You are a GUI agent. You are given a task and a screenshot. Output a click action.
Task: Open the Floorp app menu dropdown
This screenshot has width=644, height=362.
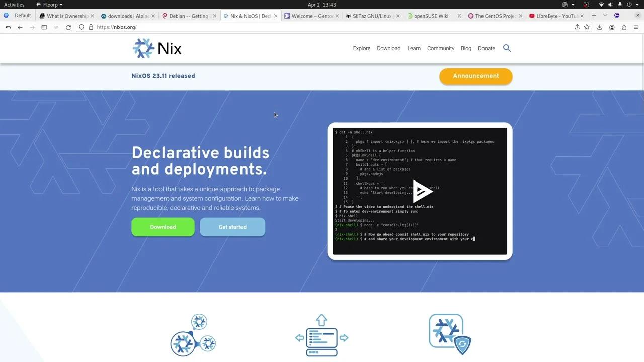pos(50,5)
